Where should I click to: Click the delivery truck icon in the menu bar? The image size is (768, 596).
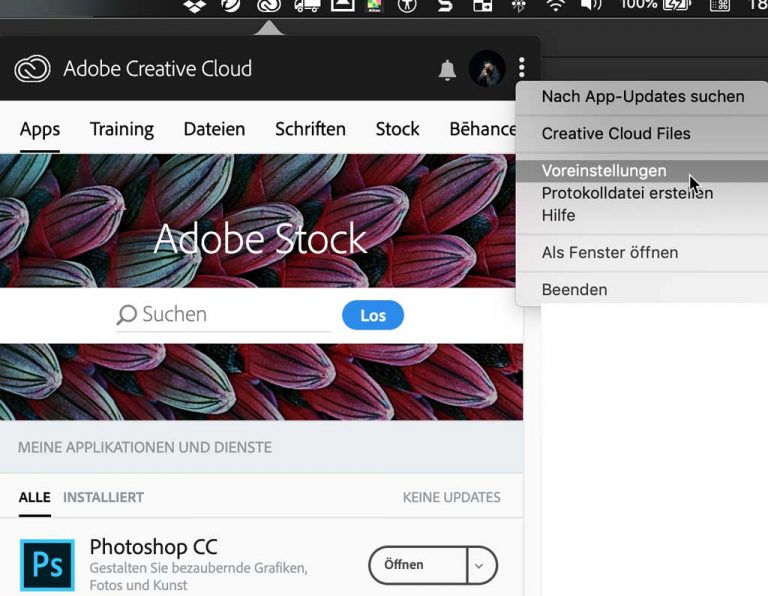click(x=307, y=6)
